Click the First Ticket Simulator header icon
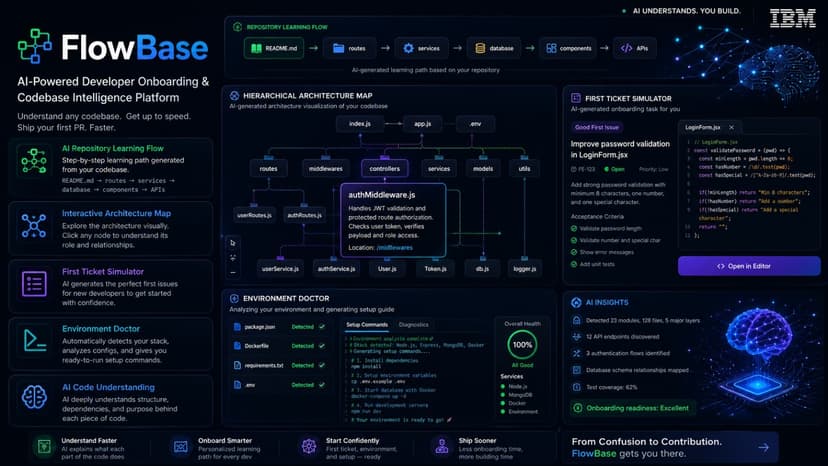The height and width of the screenshot is (466, 828). (576, 98)
